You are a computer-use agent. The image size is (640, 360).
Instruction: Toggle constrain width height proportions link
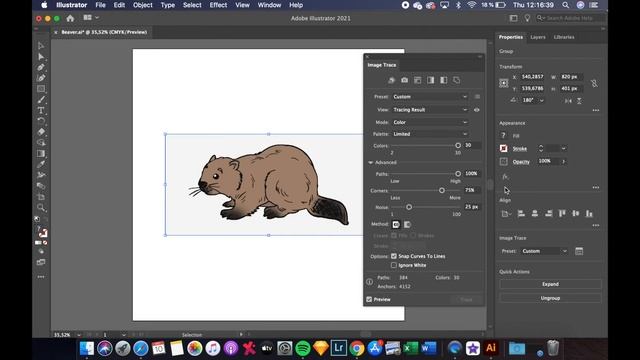(594, 83)
